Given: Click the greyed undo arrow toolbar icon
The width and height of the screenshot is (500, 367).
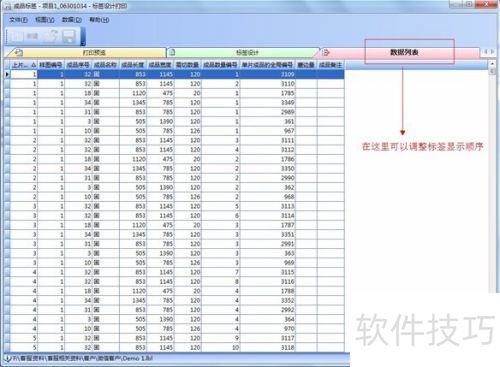Looking at the screenshot, I should point(50,36).
